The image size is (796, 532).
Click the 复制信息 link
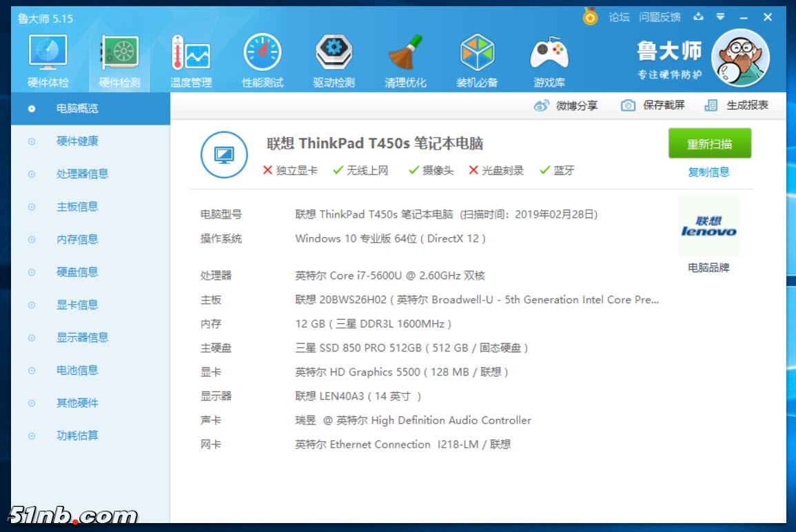click(708, 172)
